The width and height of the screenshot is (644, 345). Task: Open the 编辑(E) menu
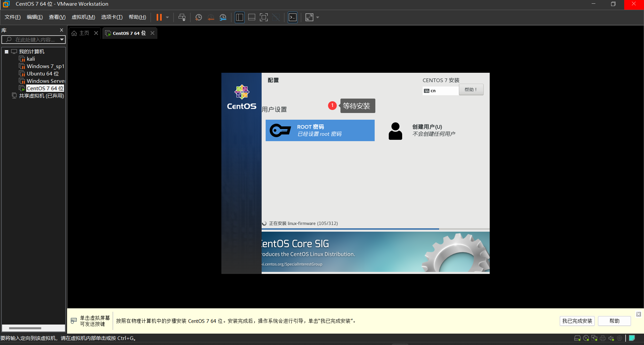35,17
